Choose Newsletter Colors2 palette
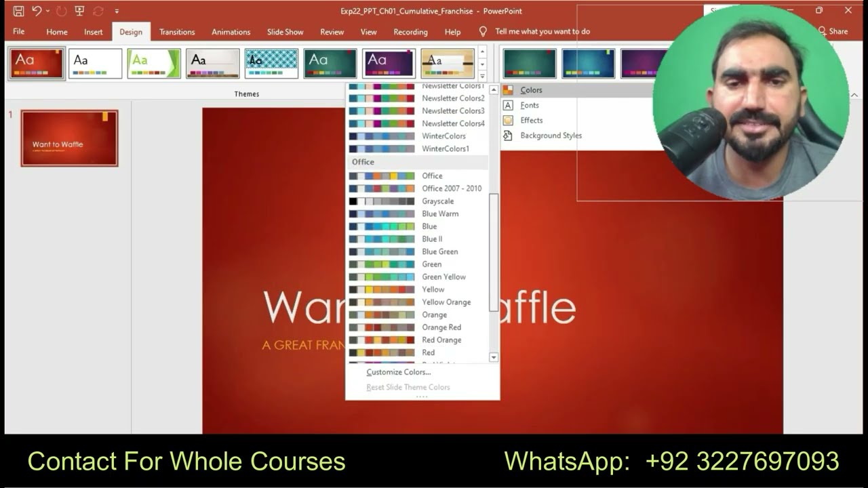Image resolution: width=868 pixels, height=488 pixels. click(417, 98)
